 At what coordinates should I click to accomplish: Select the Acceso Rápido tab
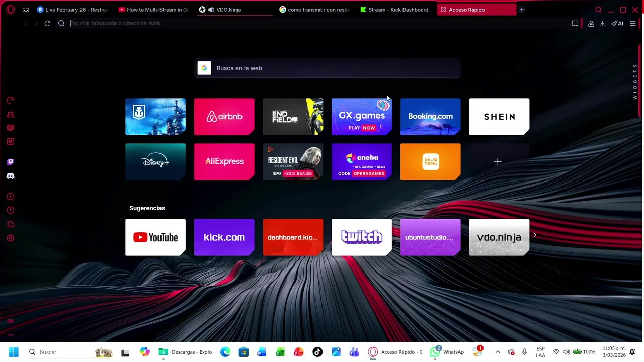[476, 10]
